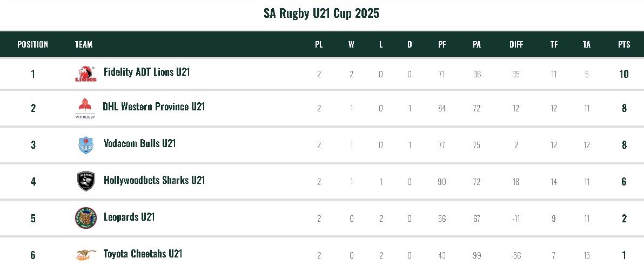Click the Sharks black shield logo
644x271 pixels.
[86, 181]
